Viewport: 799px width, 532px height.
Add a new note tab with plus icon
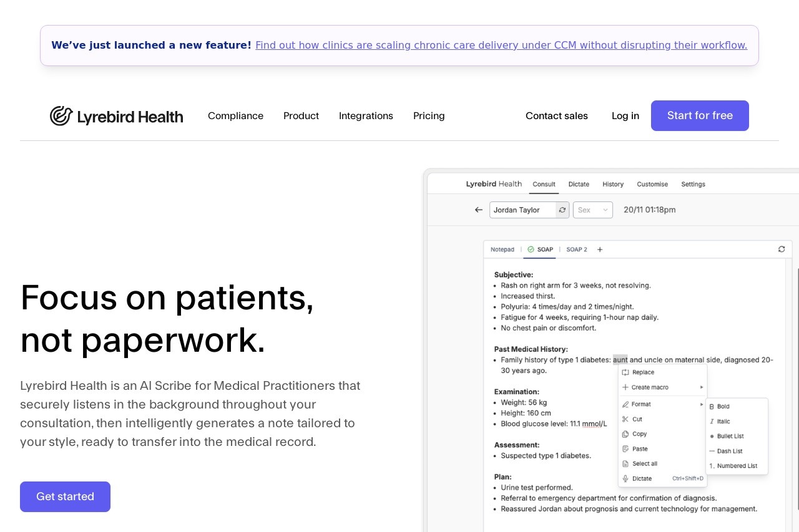coord(600,249)
